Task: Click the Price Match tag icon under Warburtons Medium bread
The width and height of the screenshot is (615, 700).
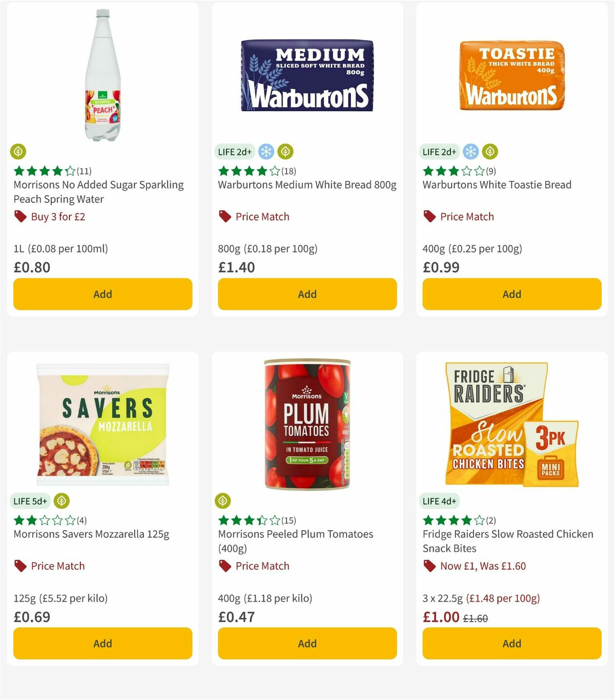Action: [x=224, y=216]
